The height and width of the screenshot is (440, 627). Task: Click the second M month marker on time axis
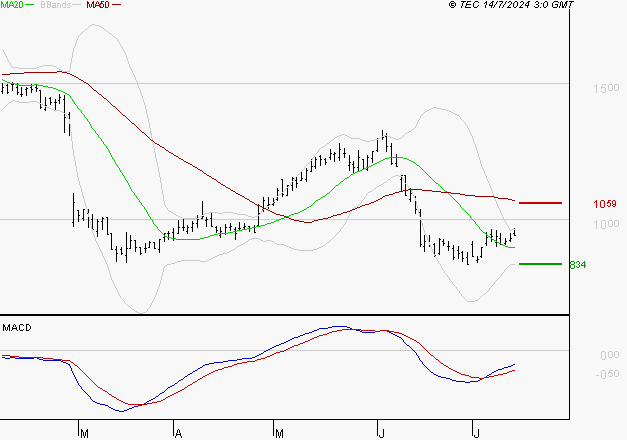coord(279,434)
